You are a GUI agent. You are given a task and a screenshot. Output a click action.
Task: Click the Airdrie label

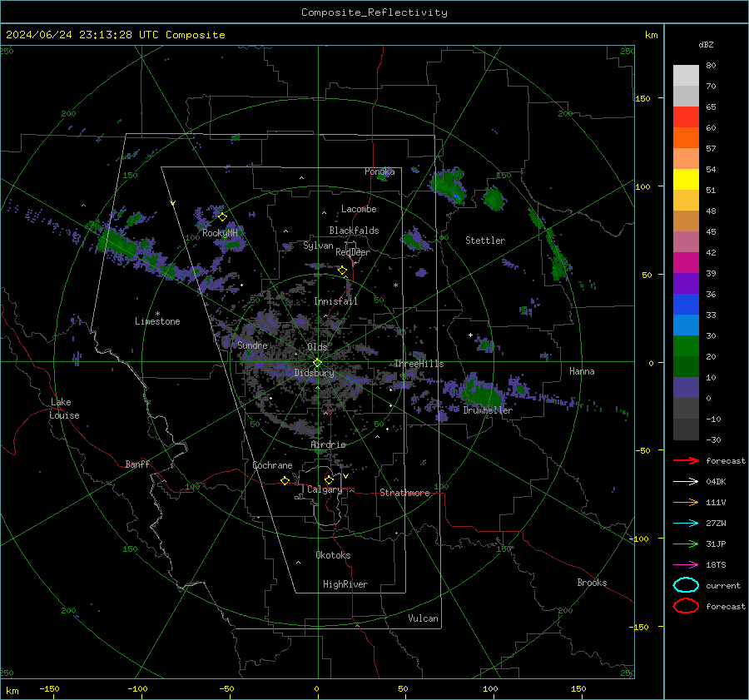328,444
